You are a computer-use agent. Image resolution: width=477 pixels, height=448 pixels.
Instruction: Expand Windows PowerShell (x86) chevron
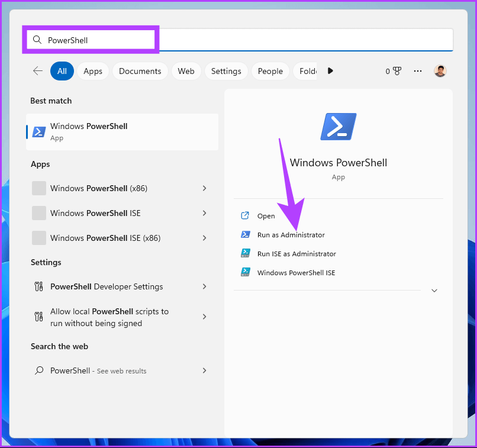tap(204, 188)
